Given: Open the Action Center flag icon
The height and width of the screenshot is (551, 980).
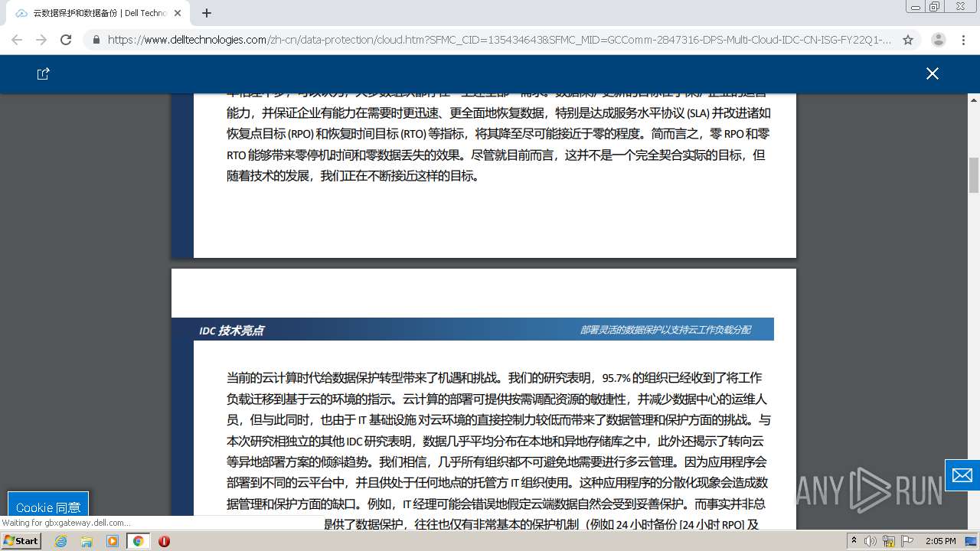Looking at the screenshot, I should coord(907,541).
